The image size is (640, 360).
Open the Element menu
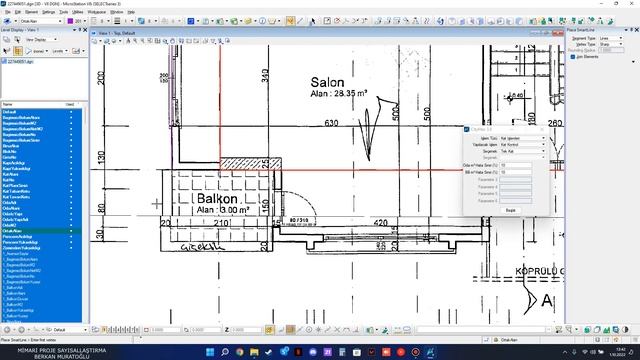click(x=31, y=12)
